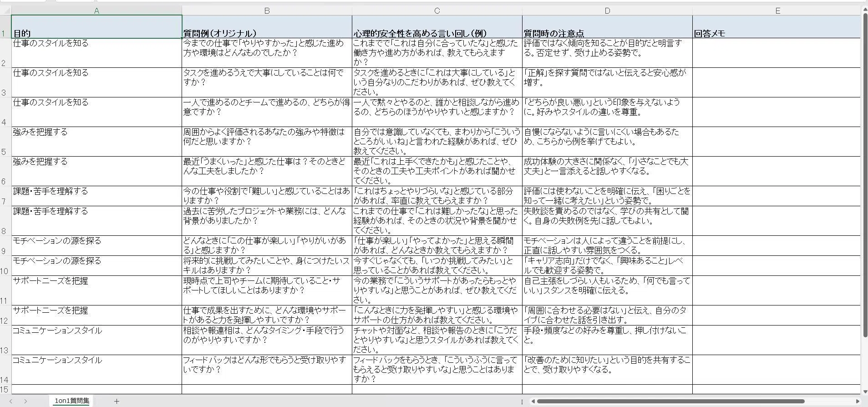Select question cell starting 将来的に挑戦してみたい
The width and height of the screenshot is (868, 407).
267,265
